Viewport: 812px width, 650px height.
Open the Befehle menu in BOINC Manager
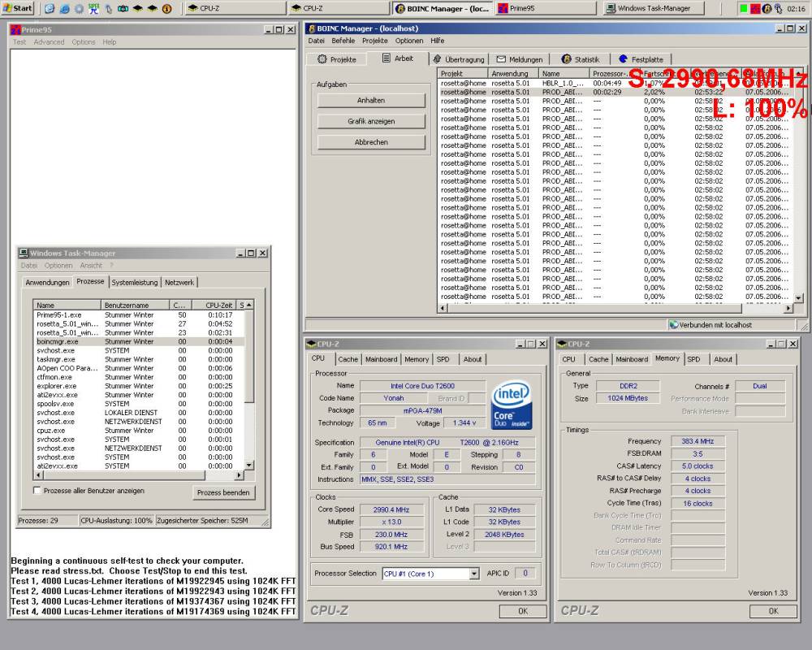[343, 41]
